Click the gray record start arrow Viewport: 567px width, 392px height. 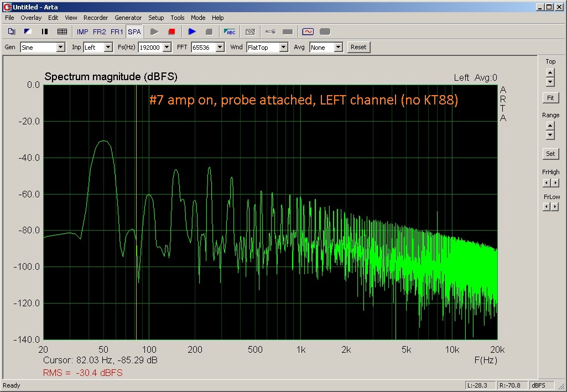[x=154, y=32]
